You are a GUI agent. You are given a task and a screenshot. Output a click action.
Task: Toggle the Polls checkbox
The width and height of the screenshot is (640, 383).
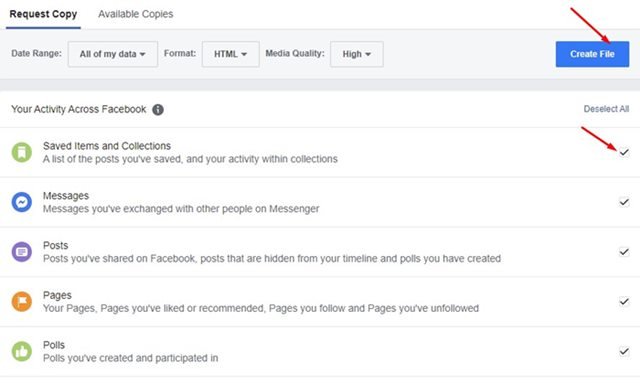tap(624, 352)
